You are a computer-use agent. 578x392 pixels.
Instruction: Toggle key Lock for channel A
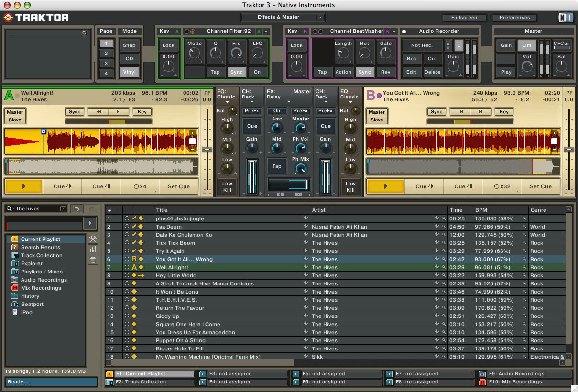tap(168, 45)
